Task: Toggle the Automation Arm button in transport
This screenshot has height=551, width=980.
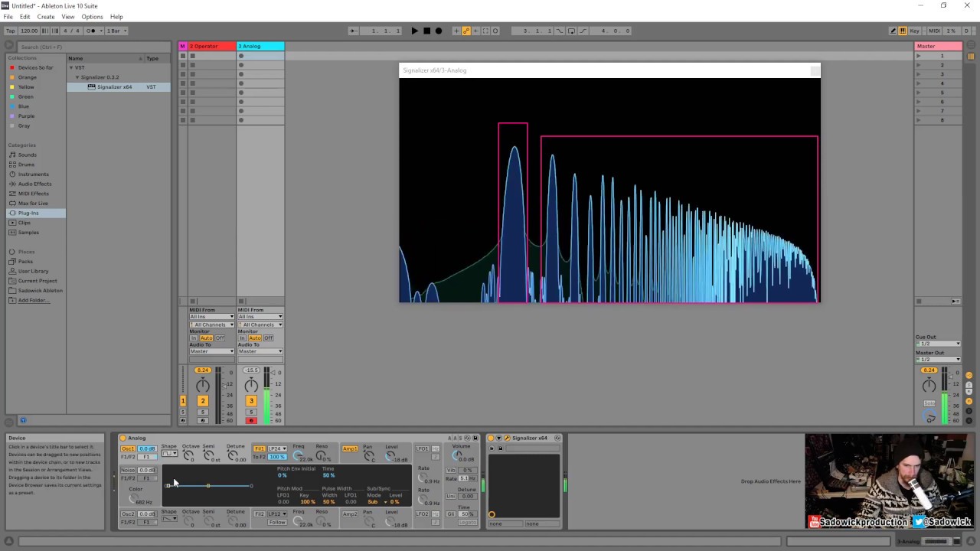Action: (x=465, y=31)
